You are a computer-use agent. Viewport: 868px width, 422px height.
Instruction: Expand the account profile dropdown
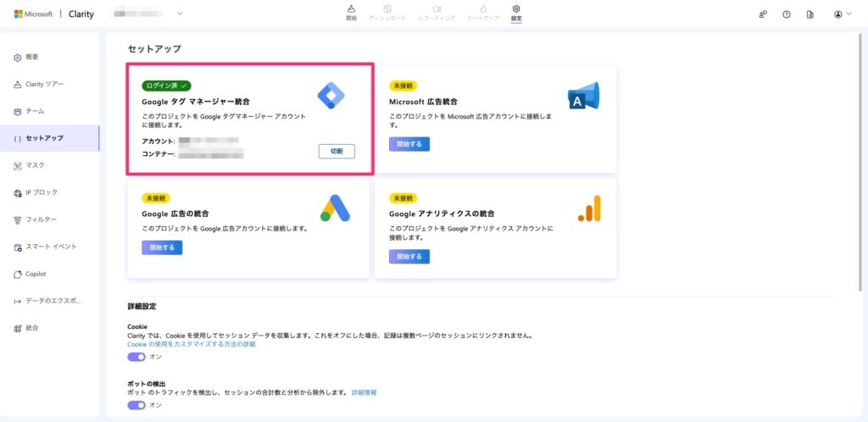(x=842, y=14)
